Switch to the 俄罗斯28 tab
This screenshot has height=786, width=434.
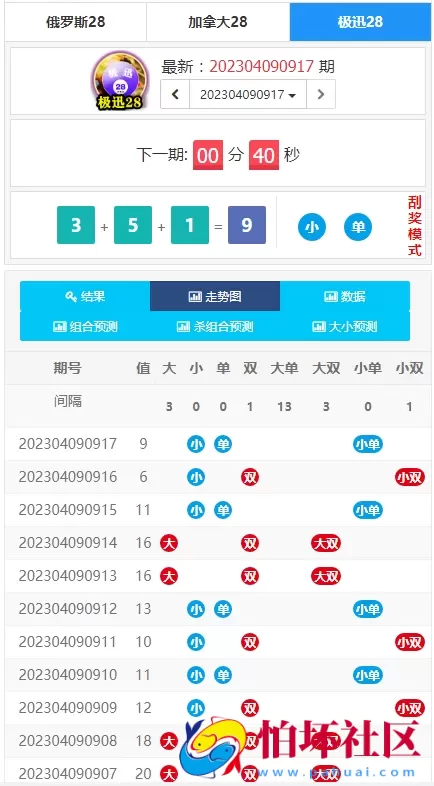tap(76, 22)
